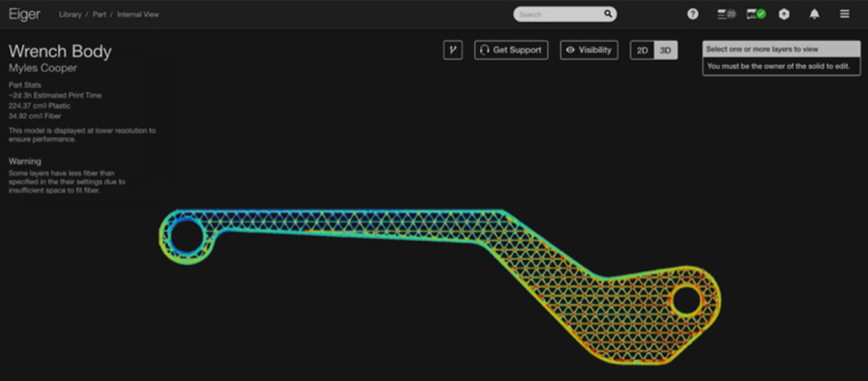Open the Help icon in the top bar
This screenshot has width=868, height=381.
click(x=692, y=13)
